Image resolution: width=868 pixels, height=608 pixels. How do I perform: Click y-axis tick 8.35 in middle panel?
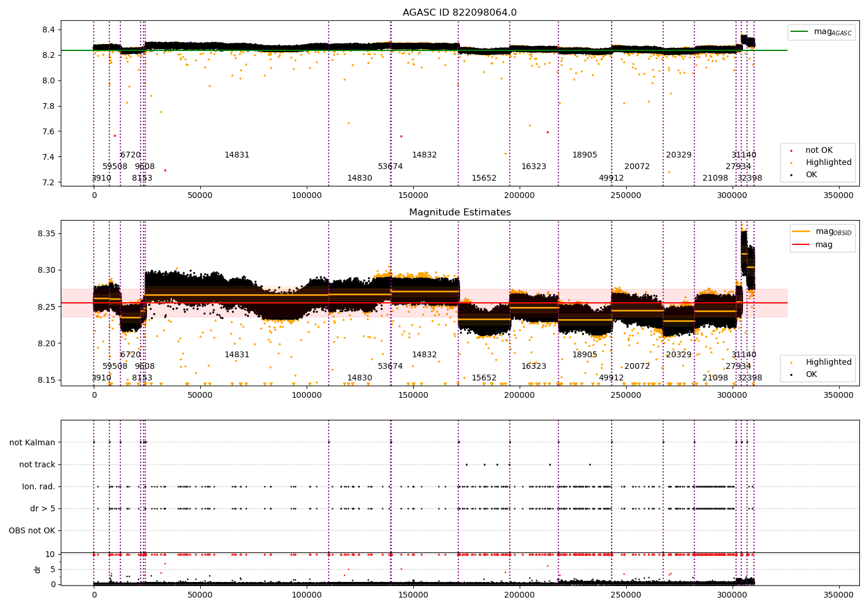47,234
